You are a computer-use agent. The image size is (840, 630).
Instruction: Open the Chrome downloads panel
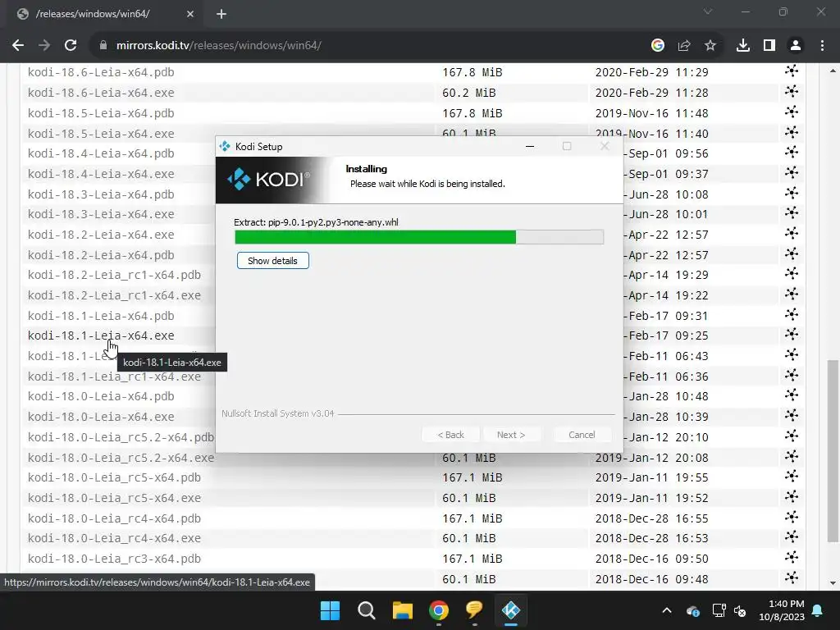pyautogui.click(x=743, y=46)
